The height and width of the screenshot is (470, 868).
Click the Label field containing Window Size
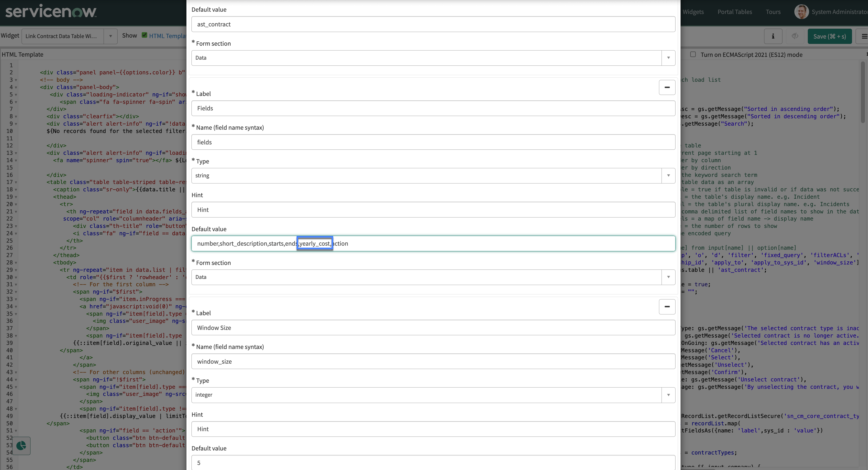(433, 328)
